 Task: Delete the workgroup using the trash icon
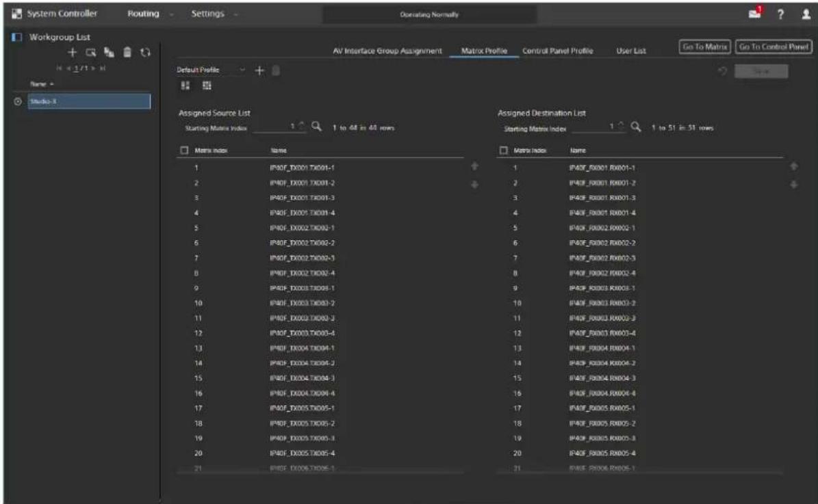pos(127,52)
